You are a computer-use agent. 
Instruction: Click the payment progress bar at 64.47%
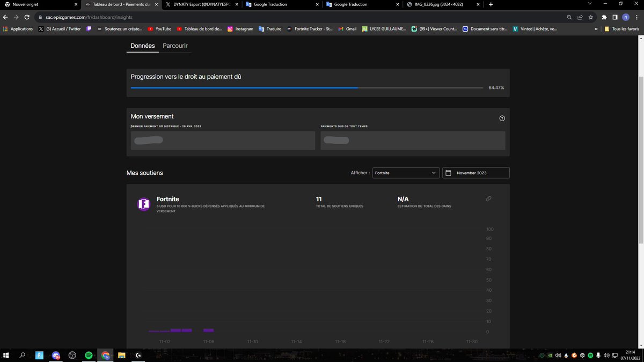point(306,87)
